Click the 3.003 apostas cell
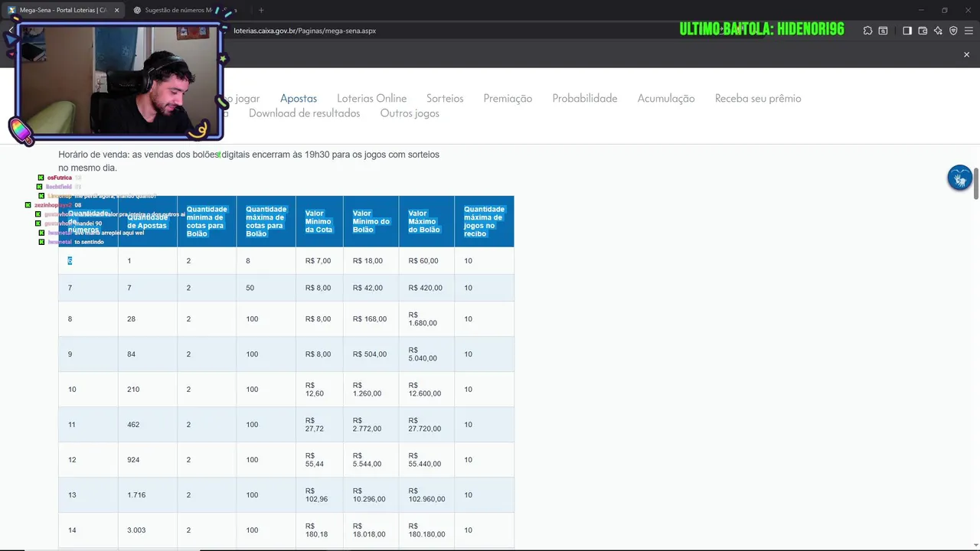Screen dimensions: 980x551 coord(148,530)
